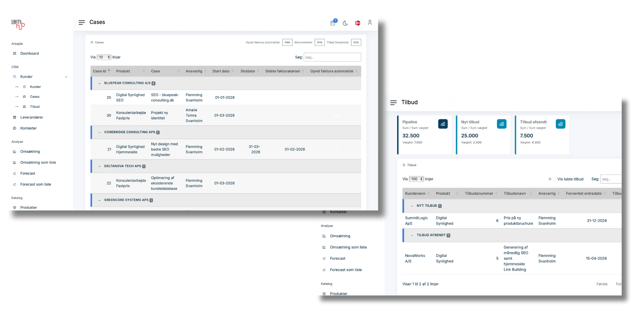Collapse the Bluepeak Consulting A/S group

(100, 83)
